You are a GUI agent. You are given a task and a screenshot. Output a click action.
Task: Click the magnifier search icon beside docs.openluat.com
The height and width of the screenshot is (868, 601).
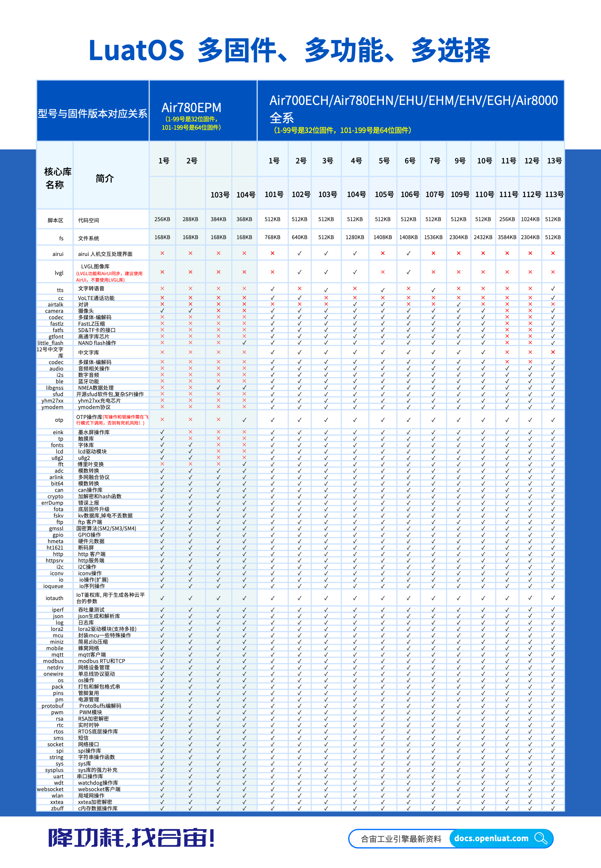coord(541,838)
